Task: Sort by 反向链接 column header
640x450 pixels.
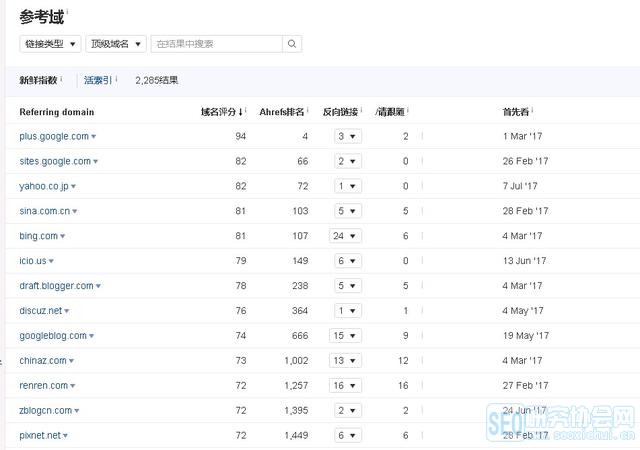Action: pos(340,112)
